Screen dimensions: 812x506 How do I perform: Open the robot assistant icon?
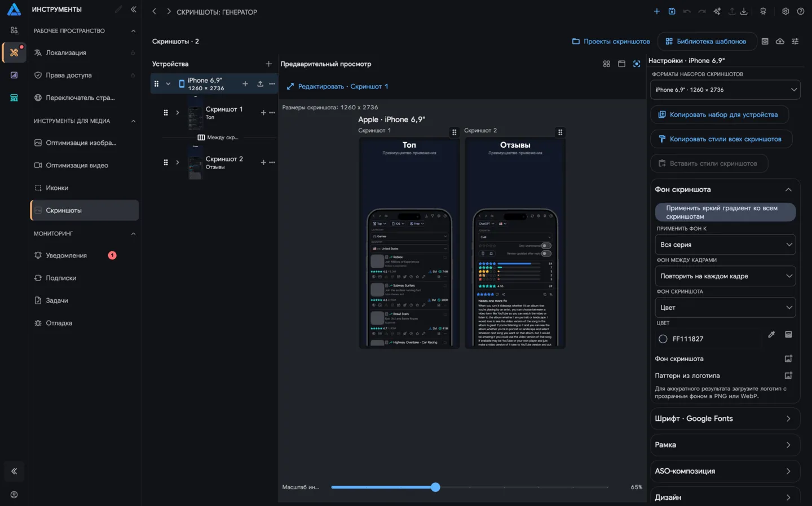coord(763,11)
